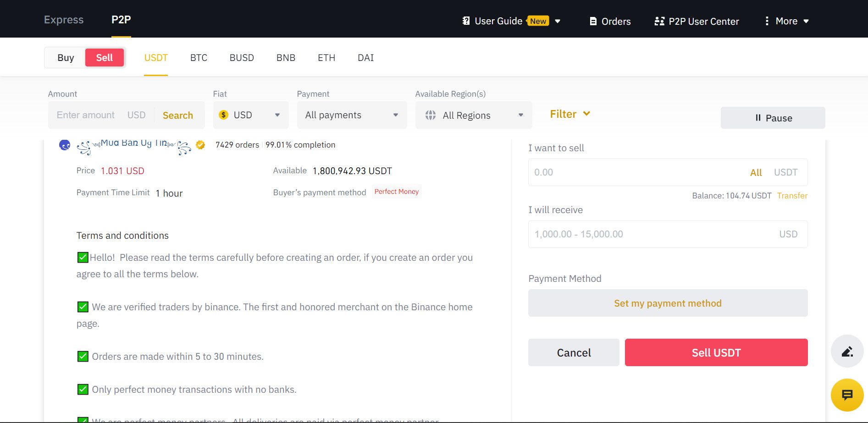This screenshot has height=423, width=868.
Task: Open the Fiat USD dropdown
Action: click(x=251, y=115)
